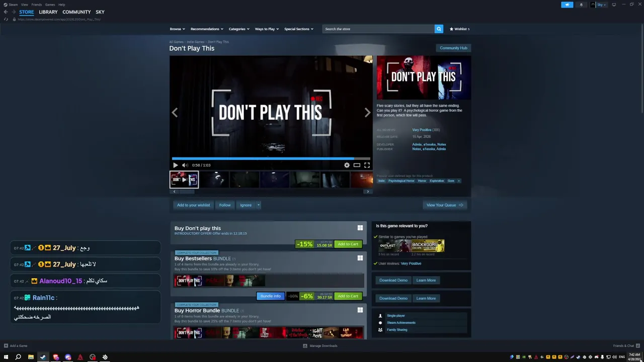The image size is (644, 362).
Task: Expand the Ignore options arrow
Action: (x=258, y=205)
